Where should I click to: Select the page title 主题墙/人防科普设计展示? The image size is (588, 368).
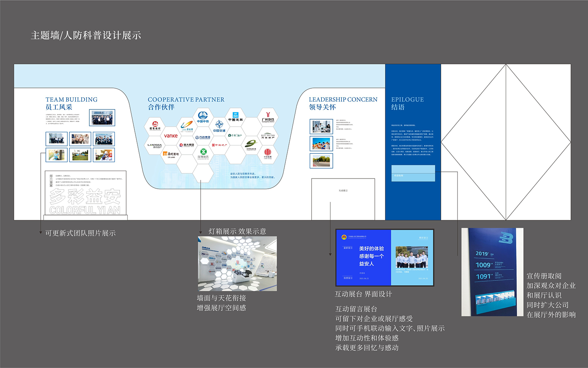click(x=86, y=35)
